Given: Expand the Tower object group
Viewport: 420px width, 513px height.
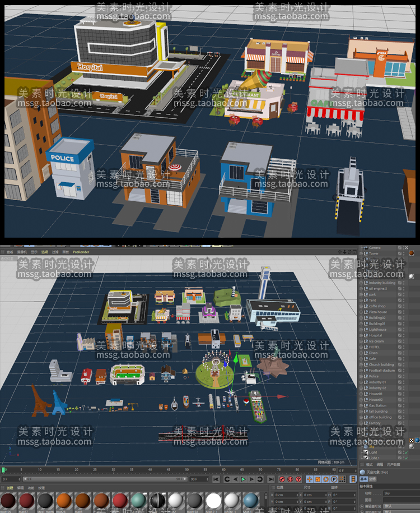Looking at the screenshot, I should coord(361,253).
